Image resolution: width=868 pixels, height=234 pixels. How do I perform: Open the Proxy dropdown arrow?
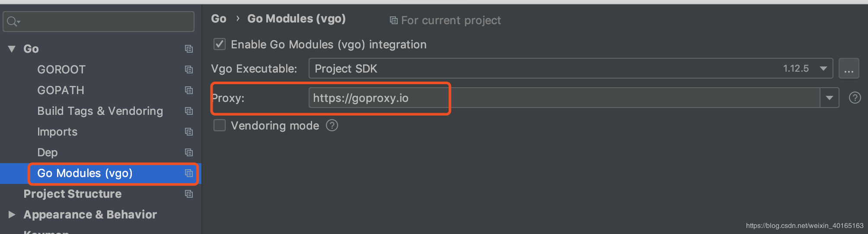(829, 98)
